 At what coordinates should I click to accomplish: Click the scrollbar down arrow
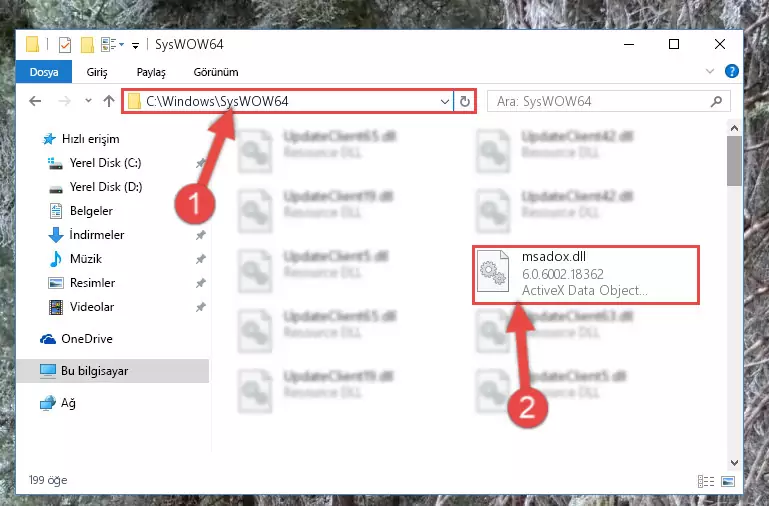tap(734, 462)
